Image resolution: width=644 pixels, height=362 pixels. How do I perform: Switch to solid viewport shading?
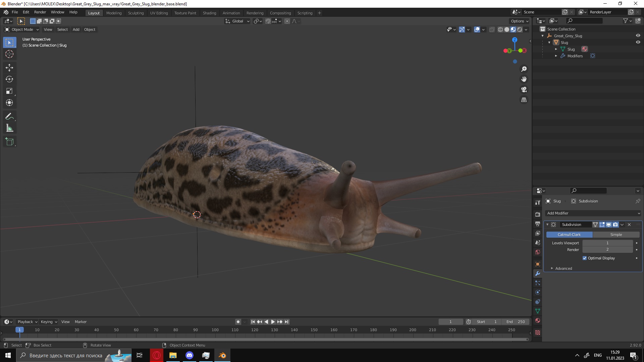tap(507, 29)
